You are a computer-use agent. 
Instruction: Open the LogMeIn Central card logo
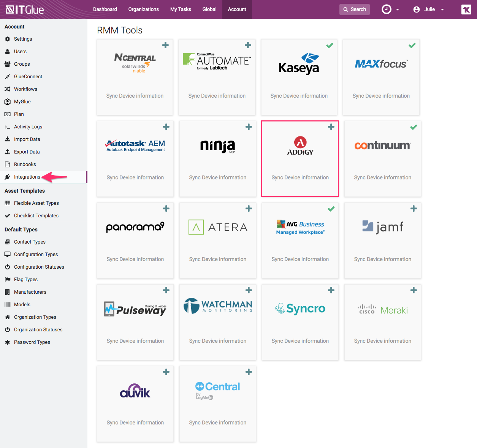coord(218,391)
